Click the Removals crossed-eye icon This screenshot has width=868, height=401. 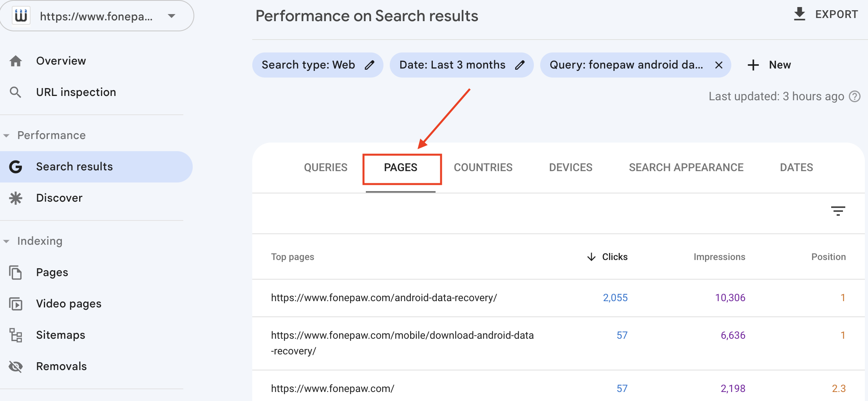(x=16, y=367)
